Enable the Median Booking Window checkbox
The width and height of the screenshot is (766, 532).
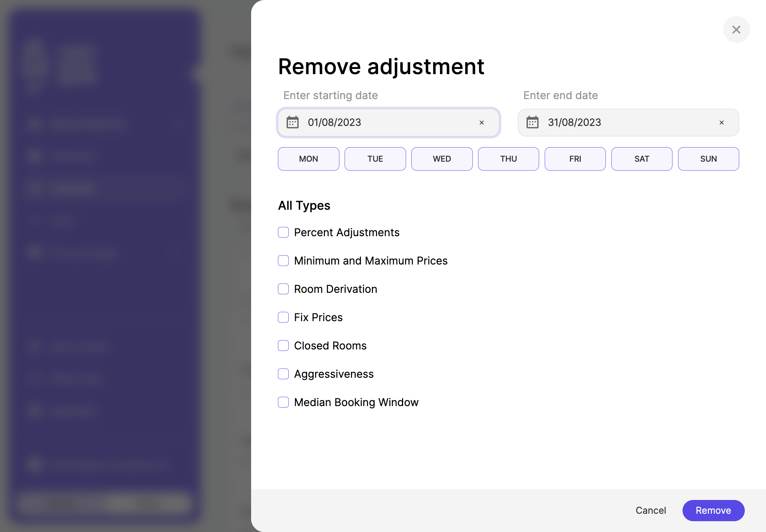284,402
